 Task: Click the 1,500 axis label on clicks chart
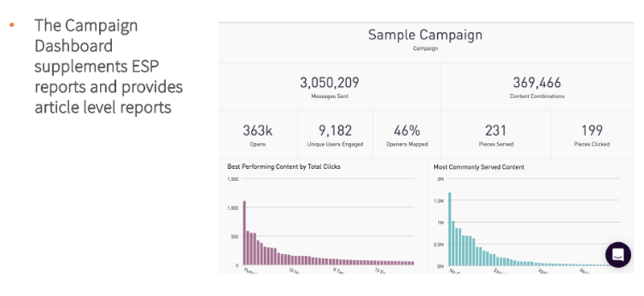(233, 179)
